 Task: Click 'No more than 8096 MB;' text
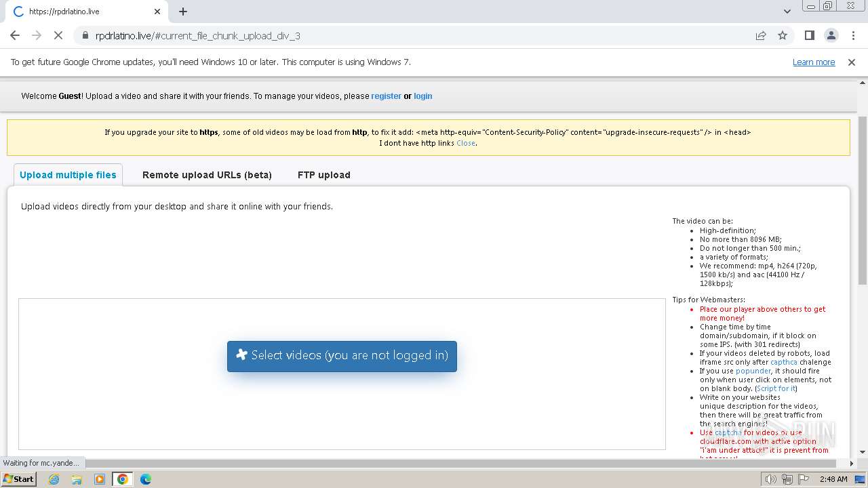(x=741, y=239)
